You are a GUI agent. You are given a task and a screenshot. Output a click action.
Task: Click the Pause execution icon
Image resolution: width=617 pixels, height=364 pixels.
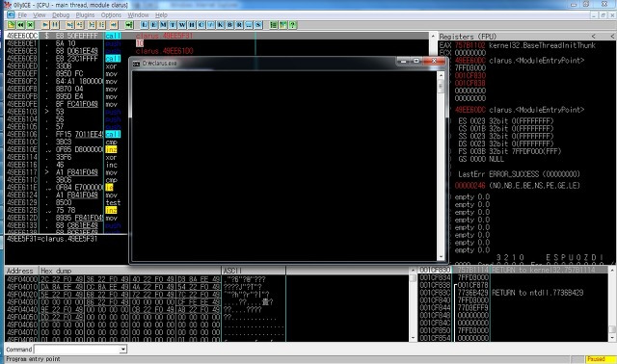[x=55, y=25]
